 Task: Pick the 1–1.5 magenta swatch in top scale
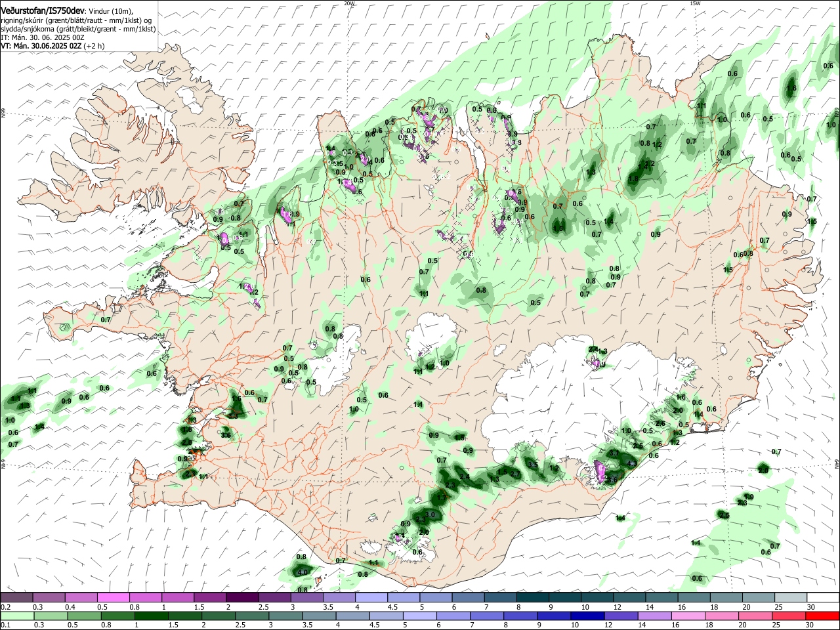click(x=178, y=597)
